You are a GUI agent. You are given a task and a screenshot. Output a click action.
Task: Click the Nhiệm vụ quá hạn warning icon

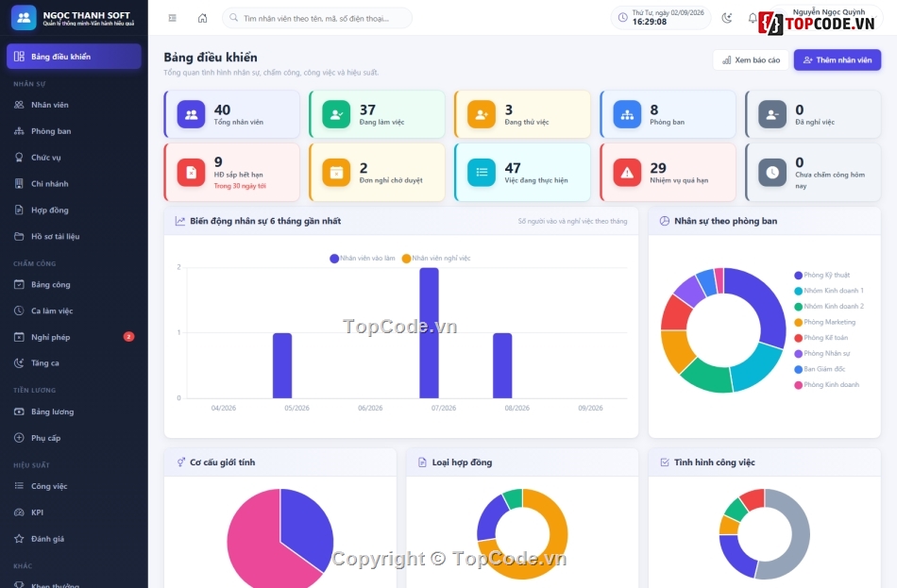[x=627, y=172]
